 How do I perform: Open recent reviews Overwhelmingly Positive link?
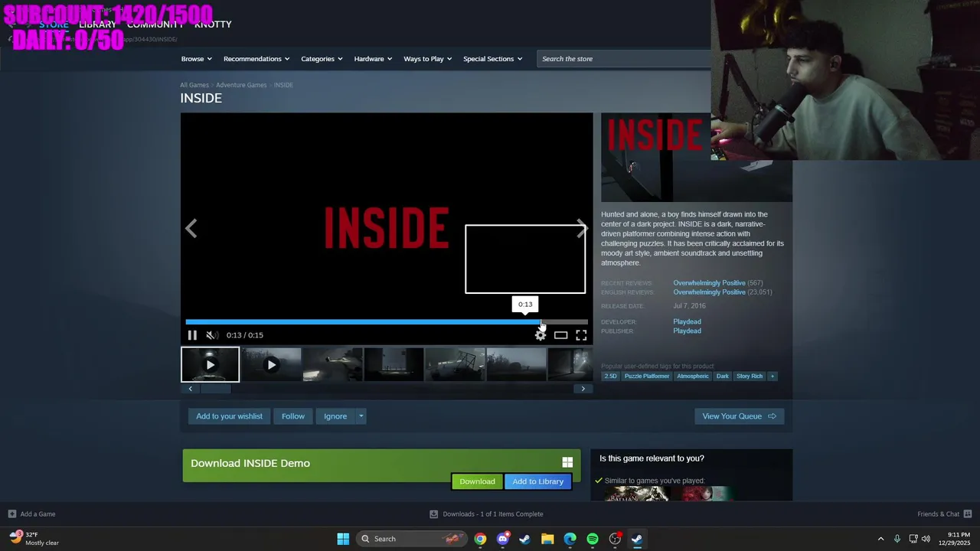click(x=709, y=283)
